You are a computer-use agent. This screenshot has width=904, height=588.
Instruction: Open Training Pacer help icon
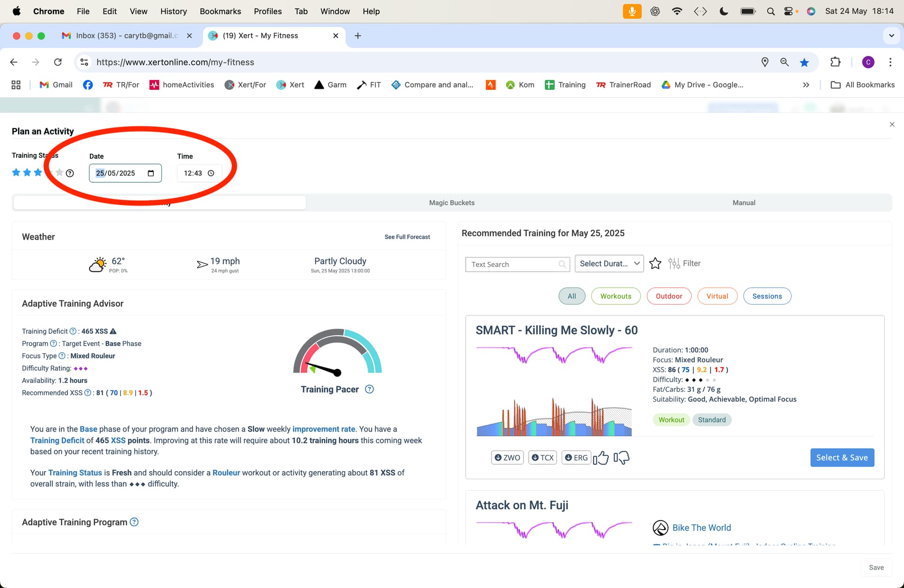coord(370,389)
